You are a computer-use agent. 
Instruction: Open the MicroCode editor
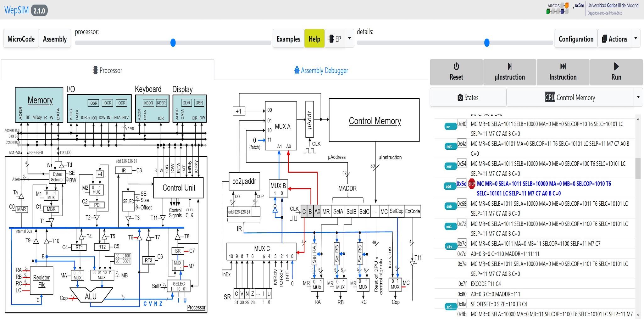tap(21, 39)
